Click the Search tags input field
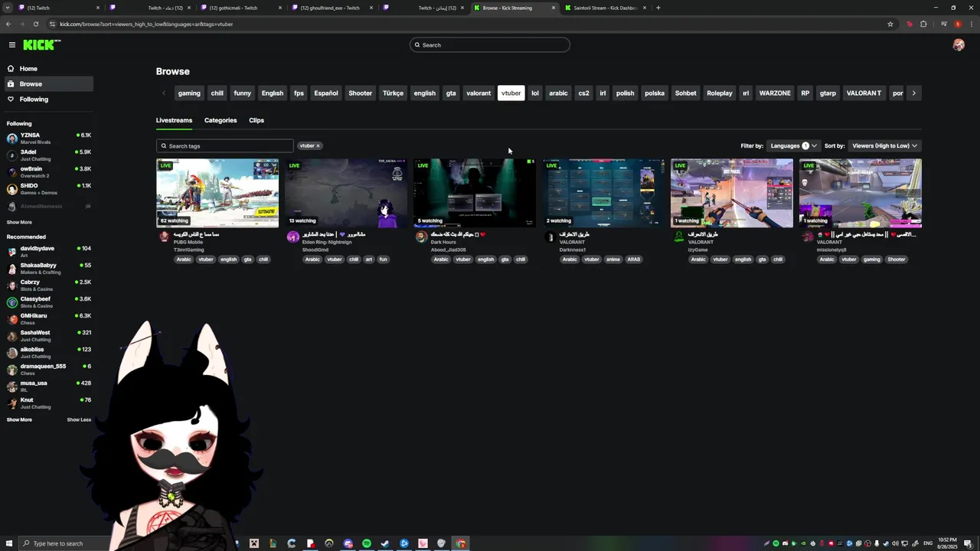Image resolution: width=980 pixels, height=551 pixels. (224, 145)
